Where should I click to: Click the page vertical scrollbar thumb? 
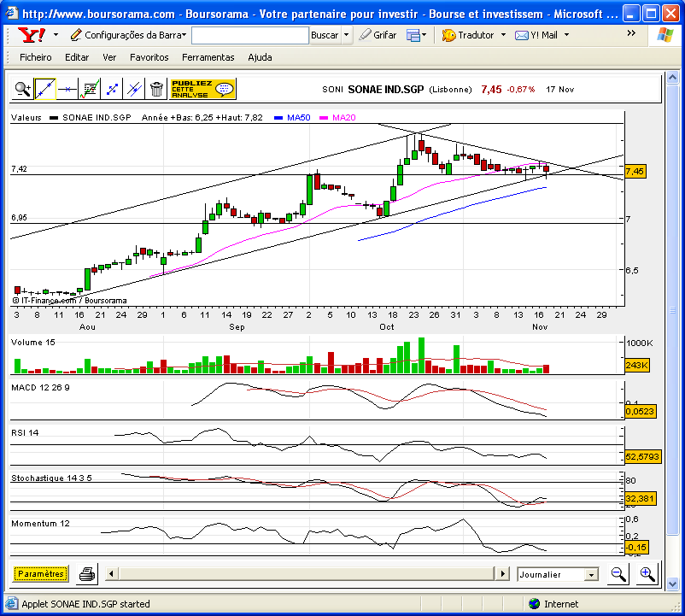coord(672,310)
